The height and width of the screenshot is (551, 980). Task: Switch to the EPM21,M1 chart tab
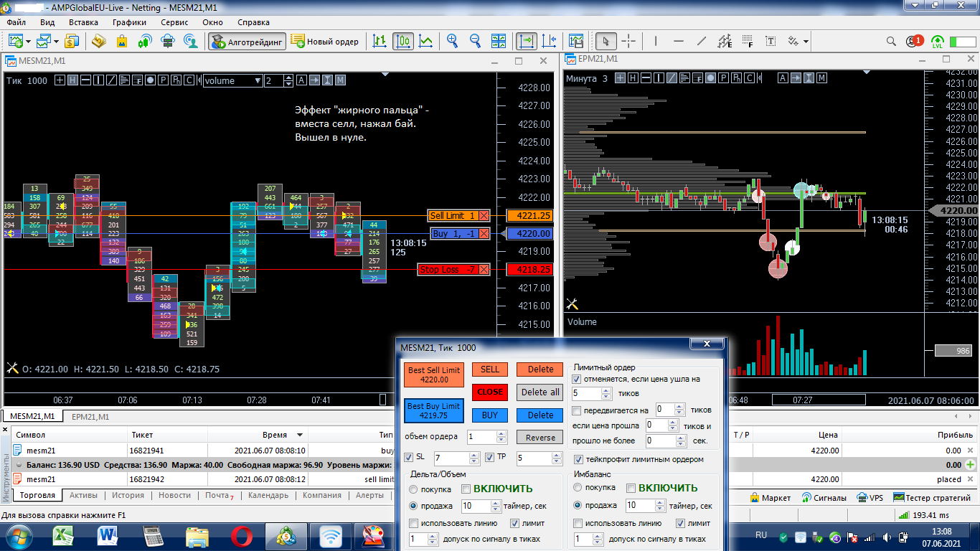coord(90,417)
